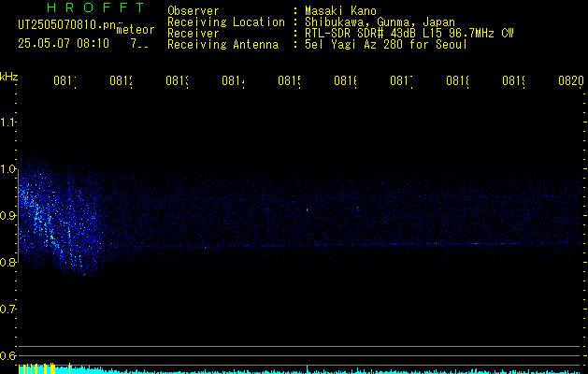Viewport: 588px width, 374px height.
Task: Click the HROFFT title text
Action: (96, 7)
